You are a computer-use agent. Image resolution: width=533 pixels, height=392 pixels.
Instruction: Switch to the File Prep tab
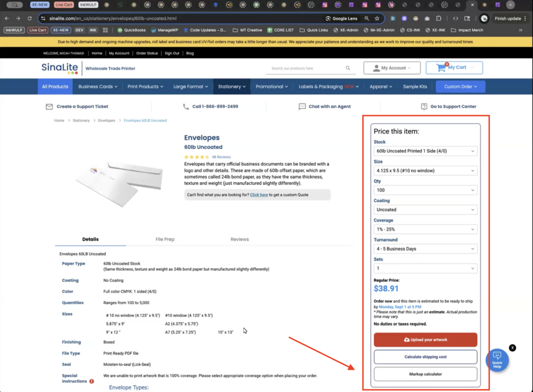click(x=165, y=239)
